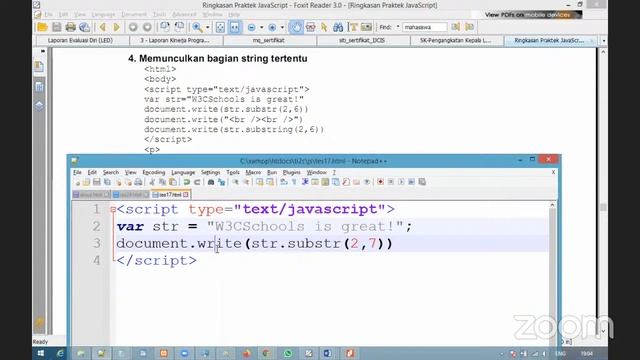The image size is (640, 360).
Task: Open the Notepad++ Encoding menu
Action: (153, 172)
